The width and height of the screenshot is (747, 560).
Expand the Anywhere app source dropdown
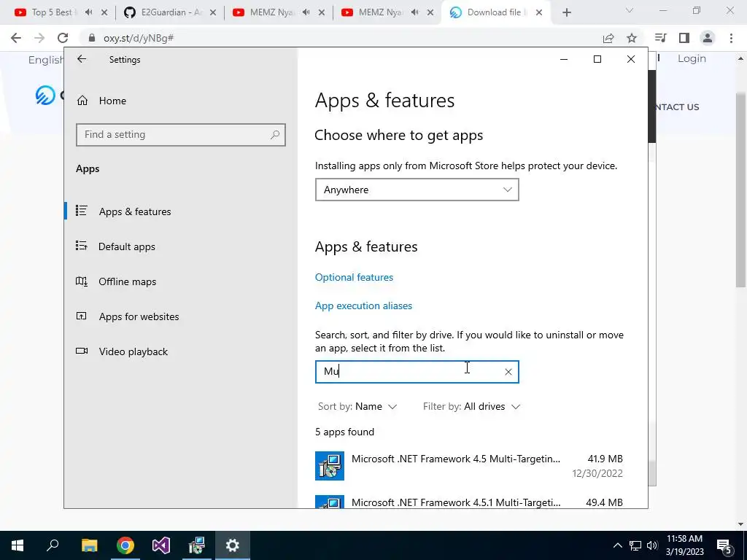coord(417,190)
